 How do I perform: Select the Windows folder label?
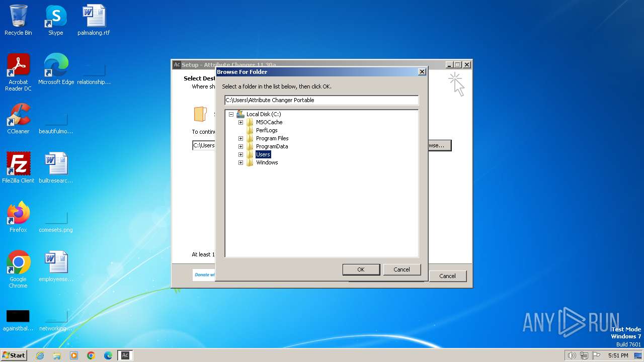(x=267, y=162)
